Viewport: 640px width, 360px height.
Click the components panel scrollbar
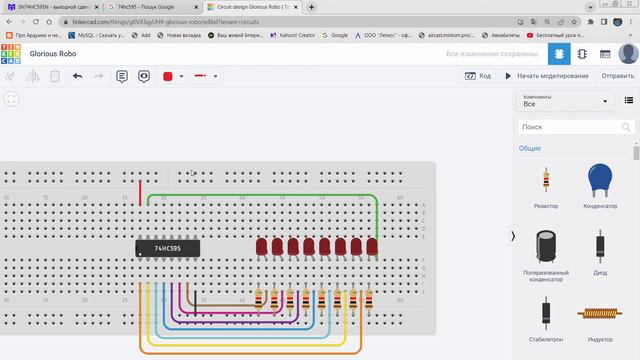tap(636, 153)
